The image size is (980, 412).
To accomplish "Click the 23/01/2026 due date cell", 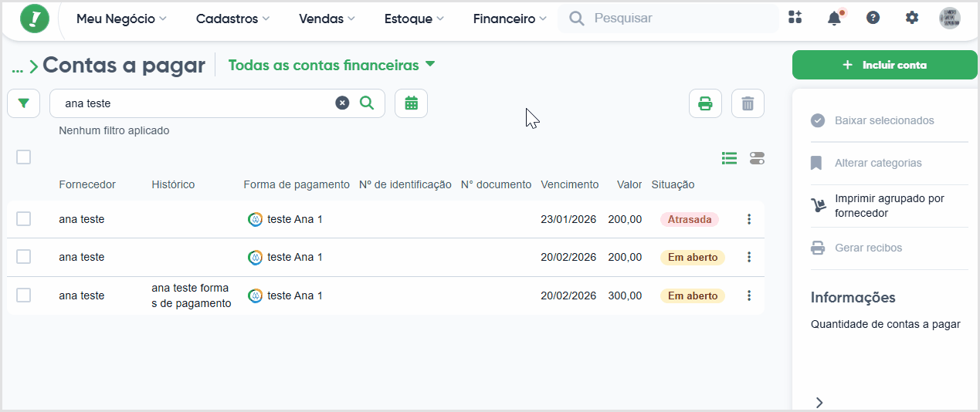I will 568,220.
